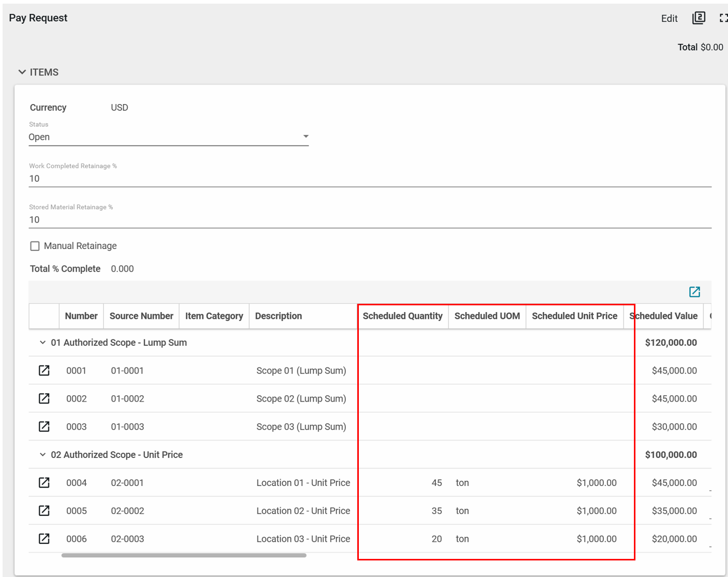728x577 pixels.
Task: Open row 0002 detail icon
Action: [x=44, y=398]
